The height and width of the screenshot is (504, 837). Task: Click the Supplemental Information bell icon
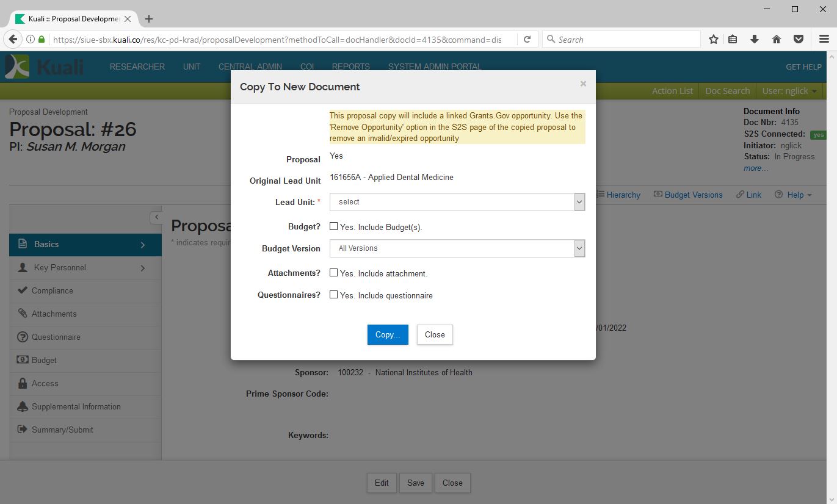[x=23, y=406]
